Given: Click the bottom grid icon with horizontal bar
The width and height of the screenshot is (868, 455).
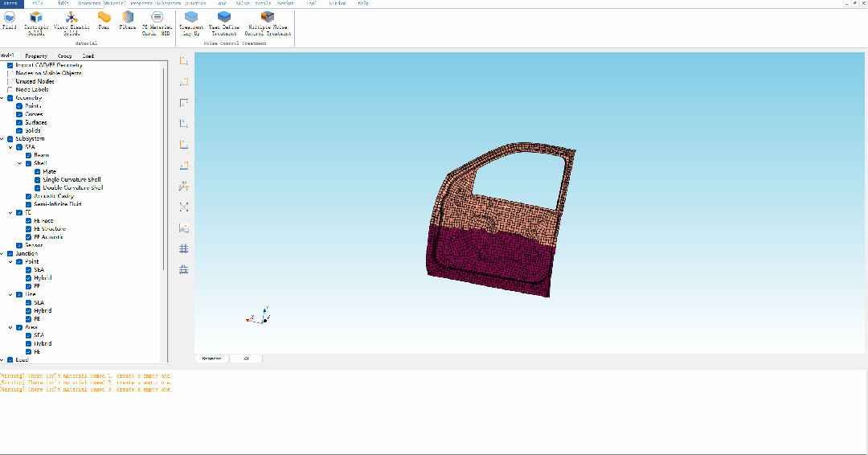Looking at the screenshot, I should click(184, 269).
